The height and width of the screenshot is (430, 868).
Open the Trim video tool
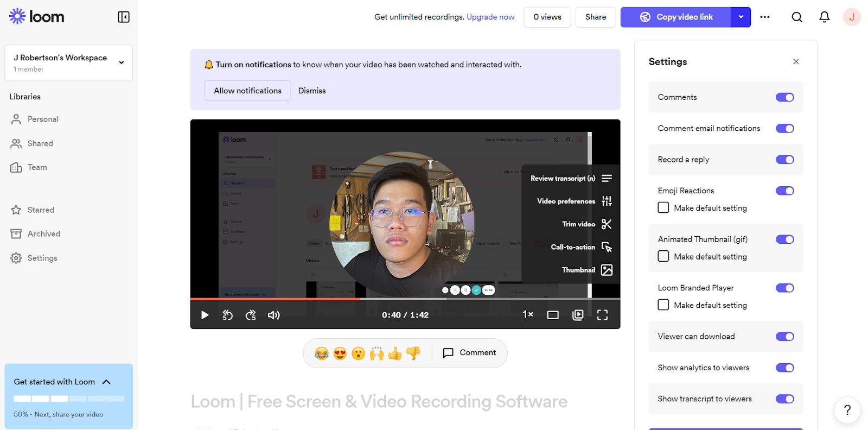click(x=587, y=224)
